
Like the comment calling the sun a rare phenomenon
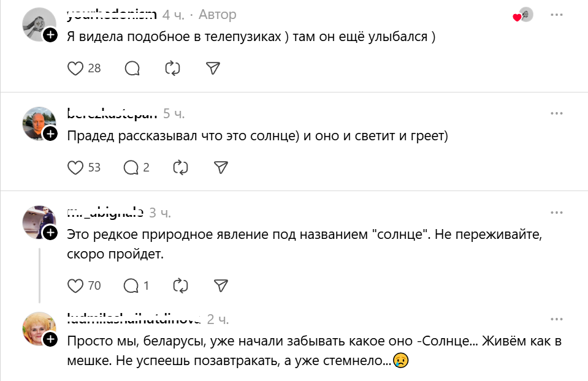75,285
